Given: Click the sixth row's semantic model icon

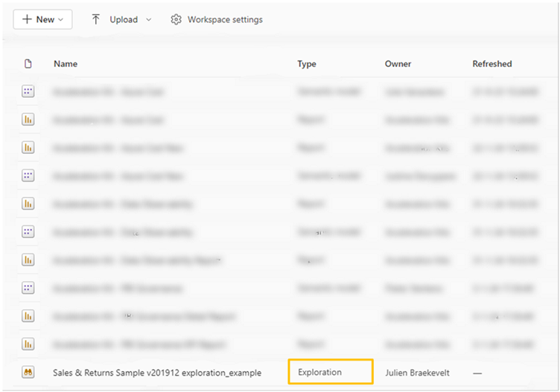Looking at the screenshot, I should click(x=28, y=232).
